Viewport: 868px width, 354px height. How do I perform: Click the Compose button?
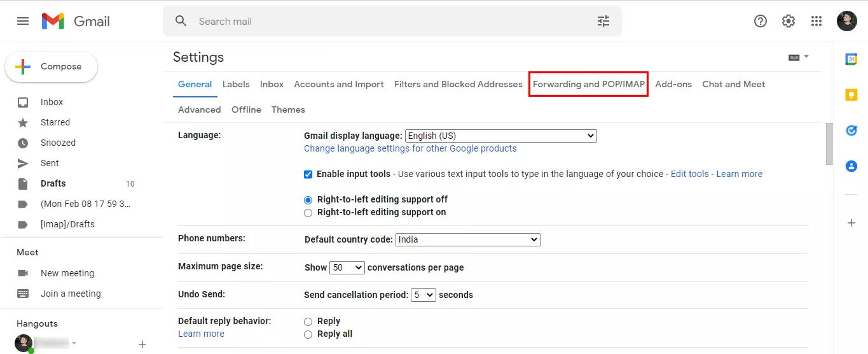coord(52,67)
